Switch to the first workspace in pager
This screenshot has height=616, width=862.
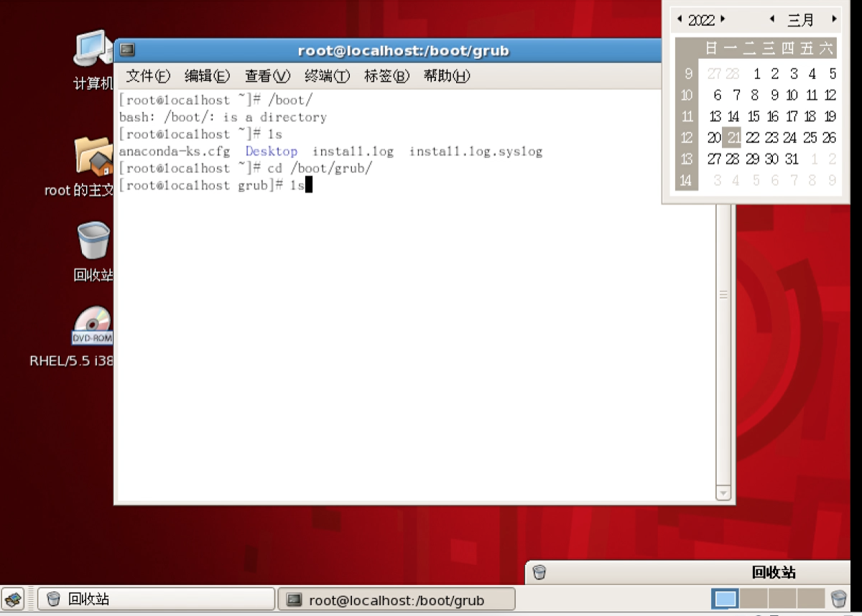(726, 599)
